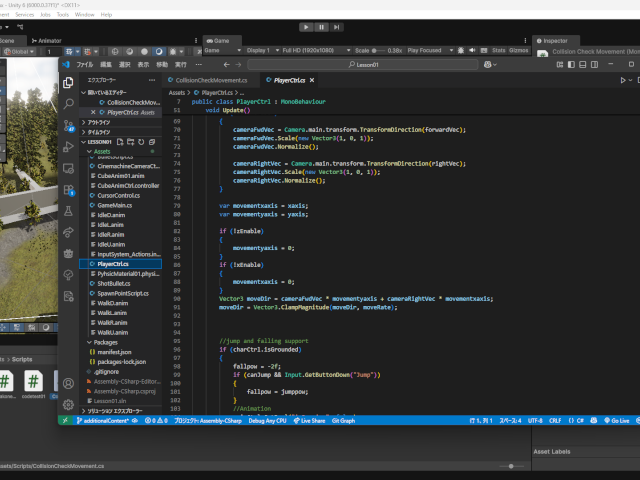Viewport: 640px width, 480px height.
Task: Open the Game view mode dropdown
Action: coord(222,50)
